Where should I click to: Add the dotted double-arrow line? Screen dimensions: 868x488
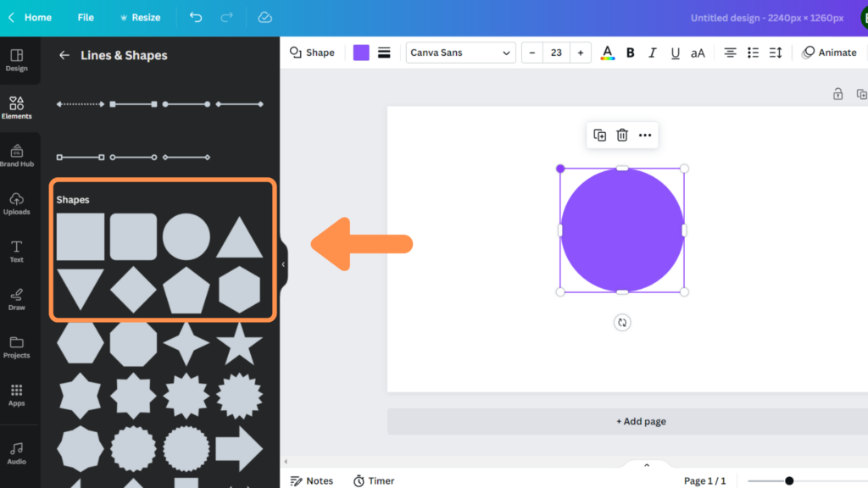[x=81, y=104]
